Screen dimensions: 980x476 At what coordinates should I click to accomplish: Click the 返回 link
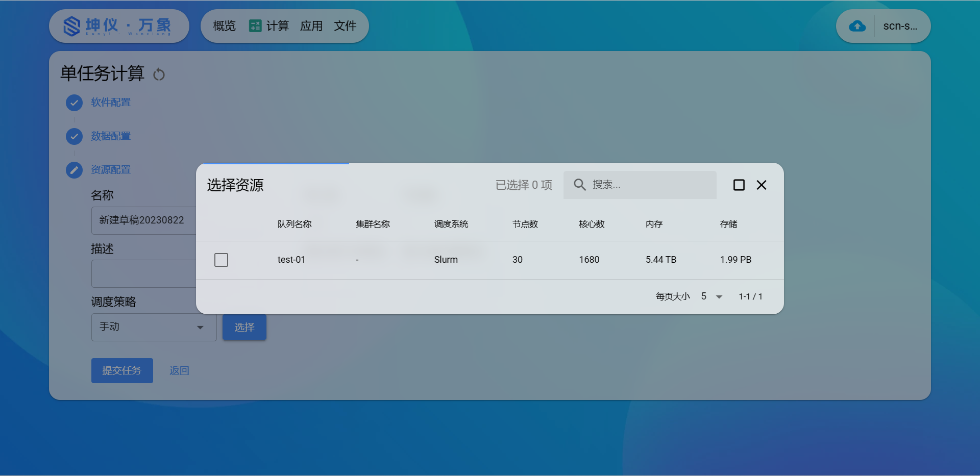tap(179, 370)
